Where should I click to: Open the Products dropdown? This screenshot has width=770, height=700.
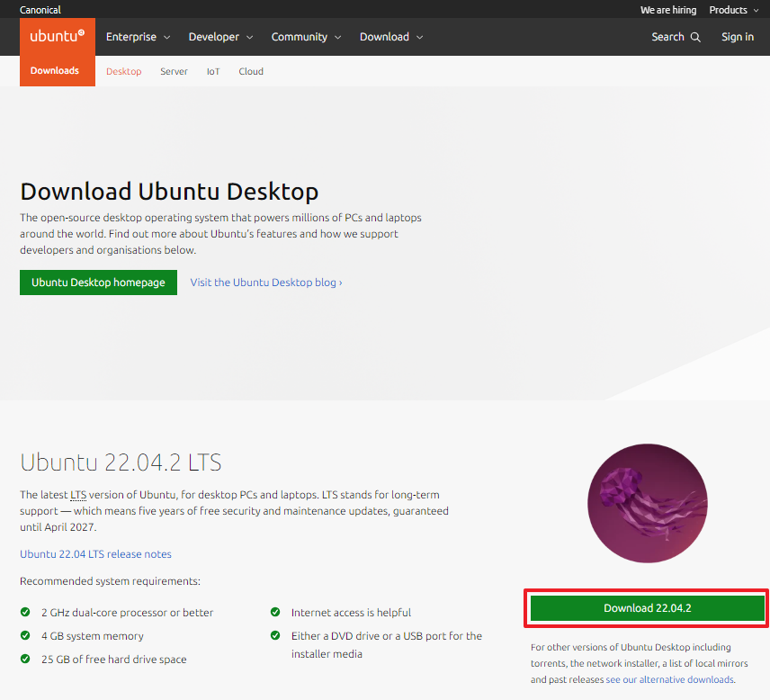pyautogui.click(x=734, y=10)
